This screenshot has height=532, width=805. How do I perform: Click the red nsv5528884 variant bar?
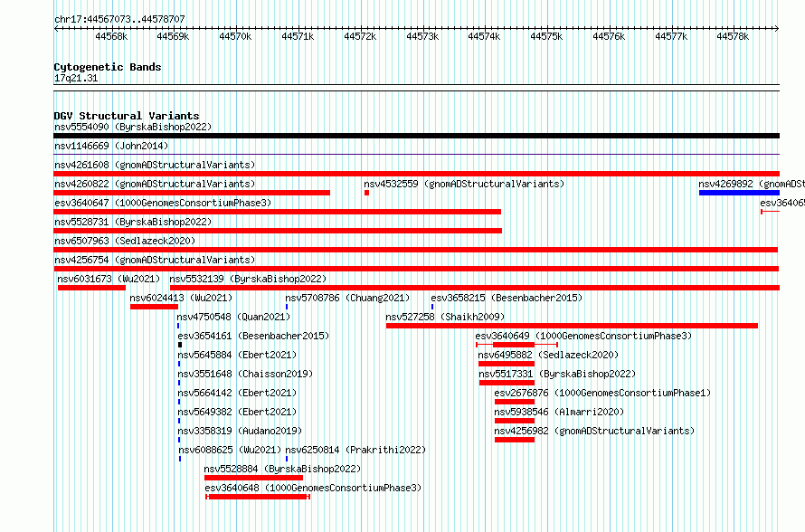coord(253,478)
